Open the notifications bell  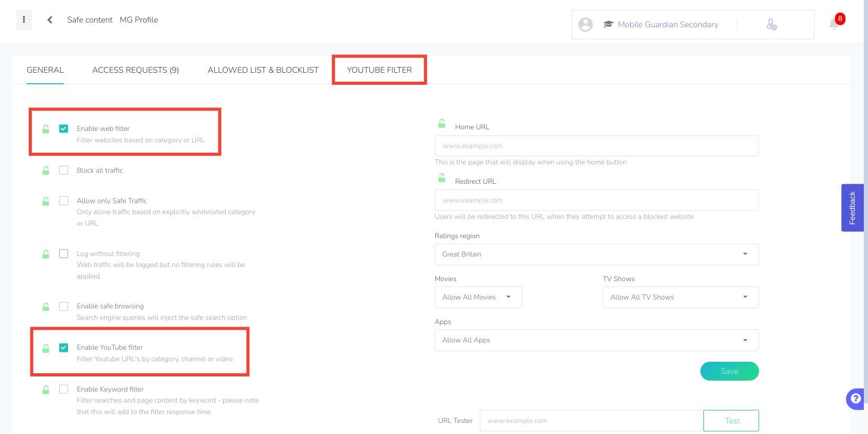coord(834,24)
